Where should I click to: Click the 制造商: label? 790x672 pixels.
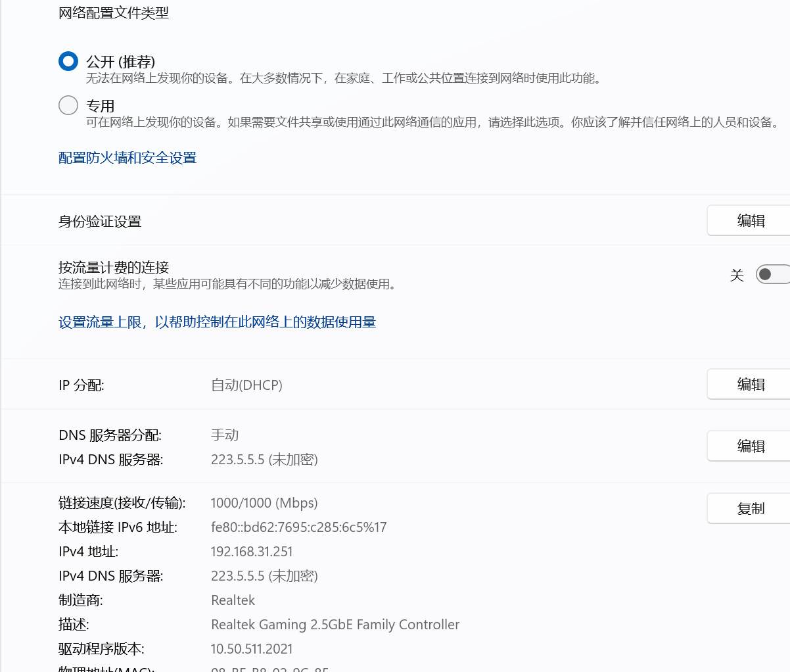[81, 600]
